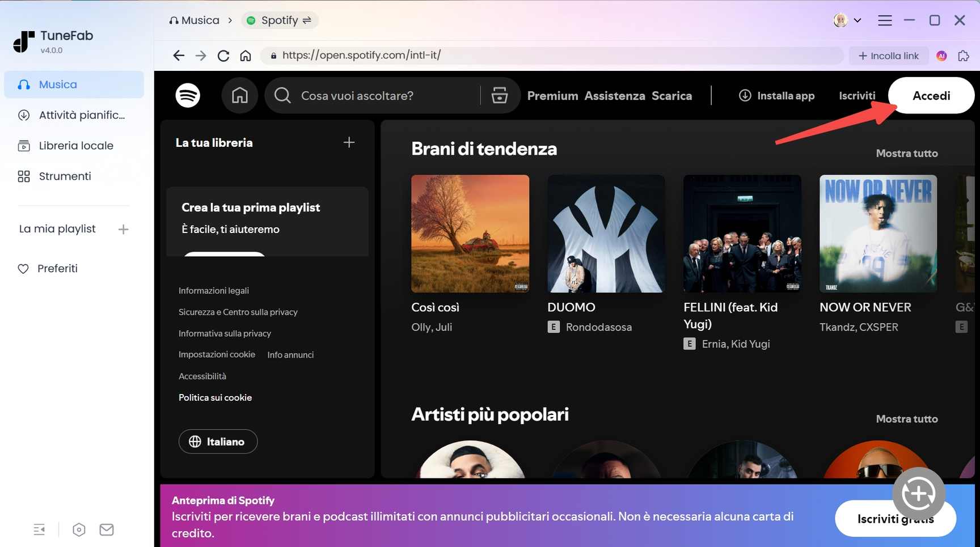
Task: Reload the page with the refresh icon
Action: point(223,55)
